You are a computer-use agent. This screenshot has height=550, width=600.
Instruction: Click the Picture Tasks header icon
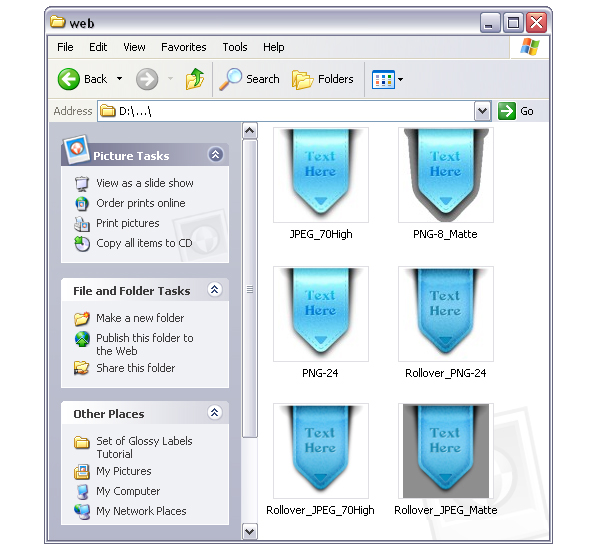(77, 149)
